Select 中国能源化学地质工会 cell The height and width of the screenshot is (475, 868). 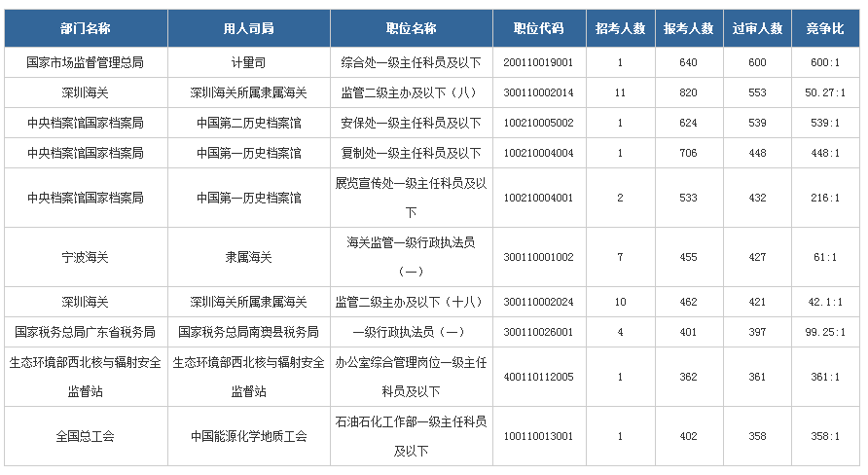click(x=248, y=436)
